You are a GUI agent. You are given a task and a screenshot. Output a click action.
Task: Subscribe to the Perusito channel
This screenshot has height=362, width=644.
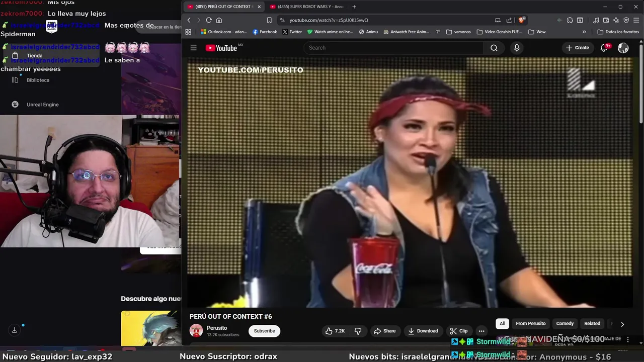[264, 331]
